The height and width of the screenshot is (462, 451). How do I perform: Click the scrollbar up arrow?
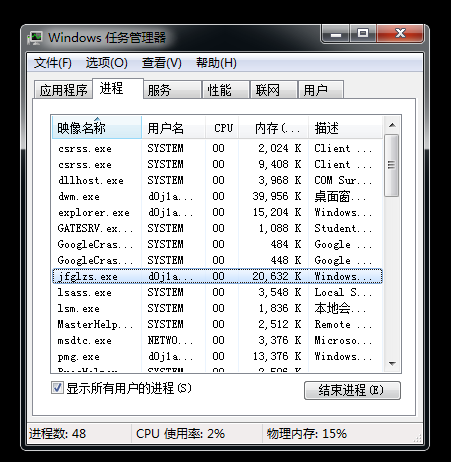pyautogui.click(x=392, y=125)
